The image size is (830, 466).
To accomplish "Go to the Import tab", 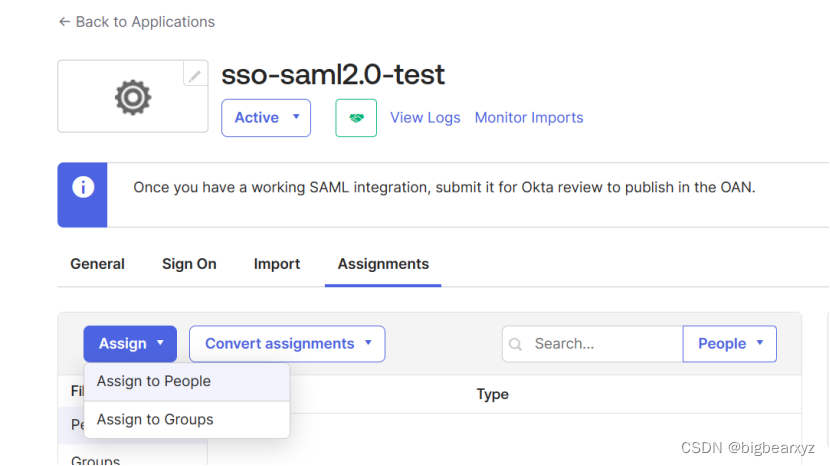I will pos(277,264).
